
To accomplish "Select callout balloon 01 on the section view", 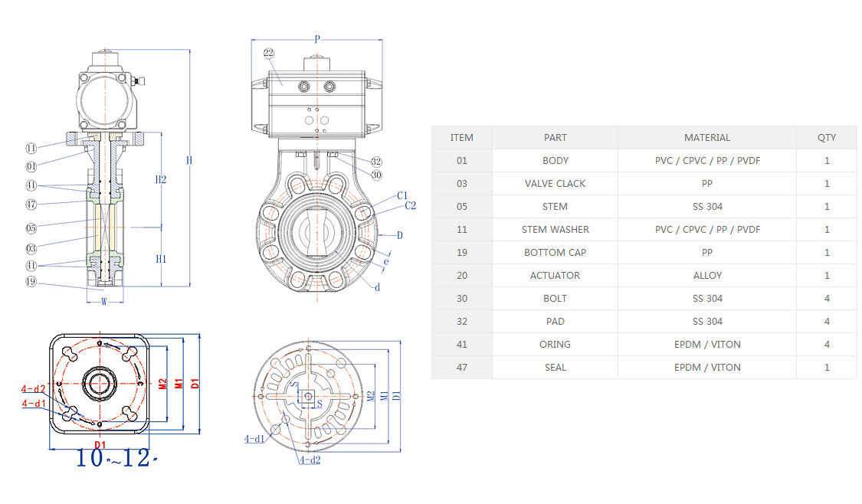I will (x=31, y=166).
